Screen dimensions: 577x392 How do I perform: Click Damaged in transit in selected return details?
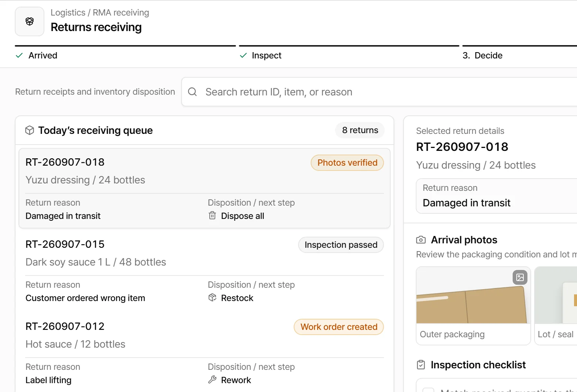pyautogui.click(x=466, y=203)
